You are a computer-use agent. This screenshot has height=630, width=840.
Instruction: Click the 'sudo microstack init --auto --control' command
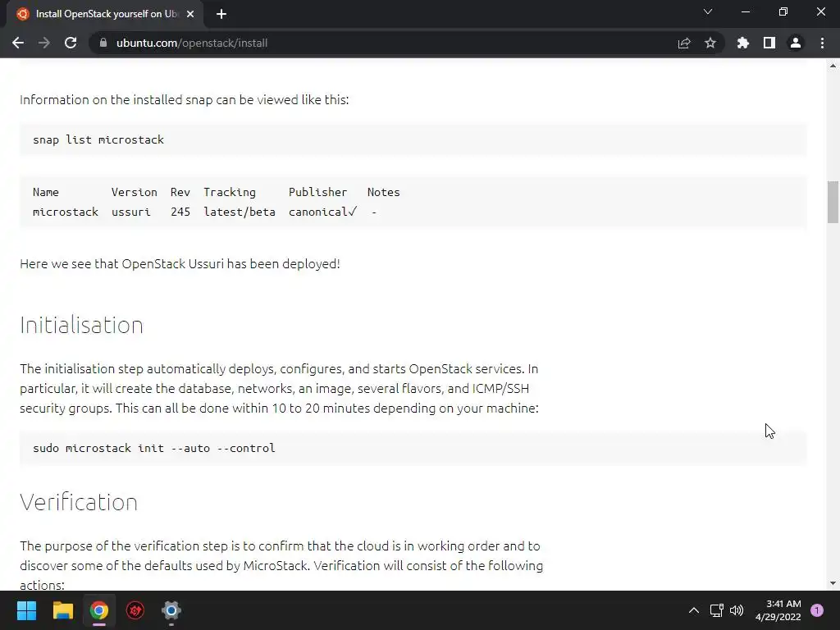pyautogui.click(x=153, y=449)
